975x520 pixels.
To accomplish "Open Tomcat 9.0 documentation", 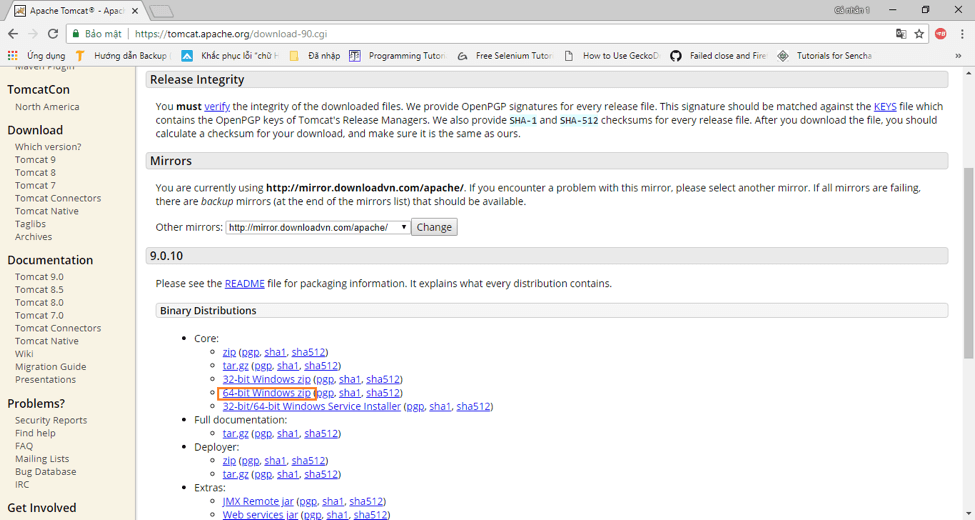I will (x=39, y=277).
